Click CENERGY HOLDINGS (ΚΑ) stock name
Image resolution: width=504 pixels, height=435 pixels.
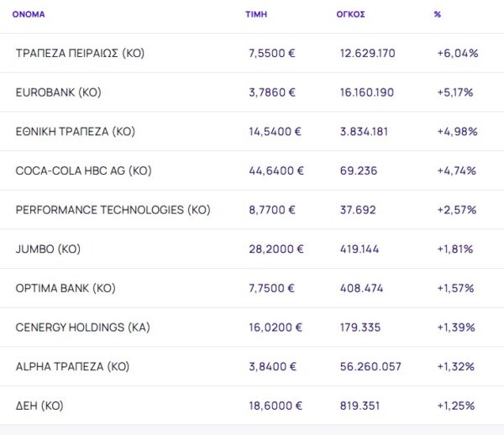pos(82,328)
